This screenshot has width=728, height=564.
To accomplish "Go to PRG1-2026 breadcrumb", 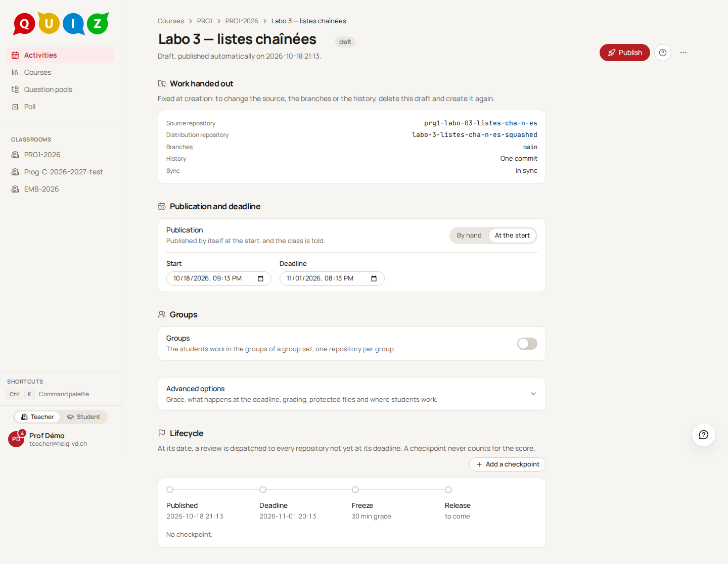I will point(242,21).
